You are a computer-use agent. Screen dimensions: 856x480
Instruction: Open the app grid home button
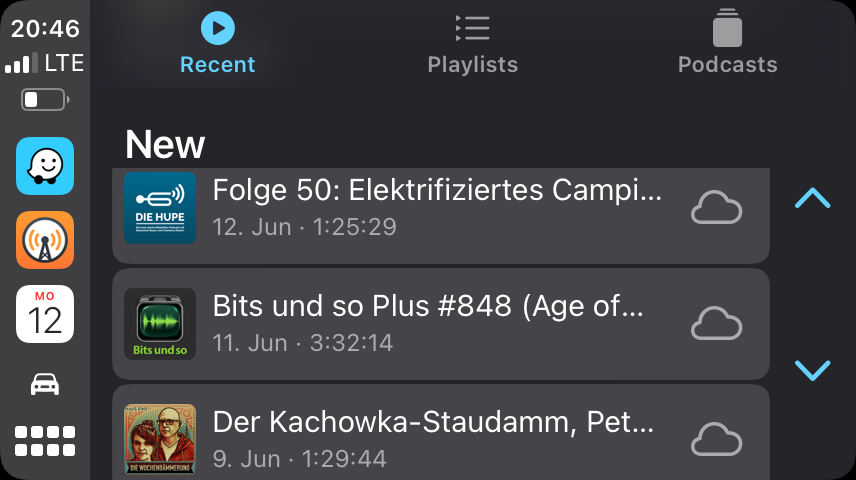pyautogui.click(x=45, y=441)
